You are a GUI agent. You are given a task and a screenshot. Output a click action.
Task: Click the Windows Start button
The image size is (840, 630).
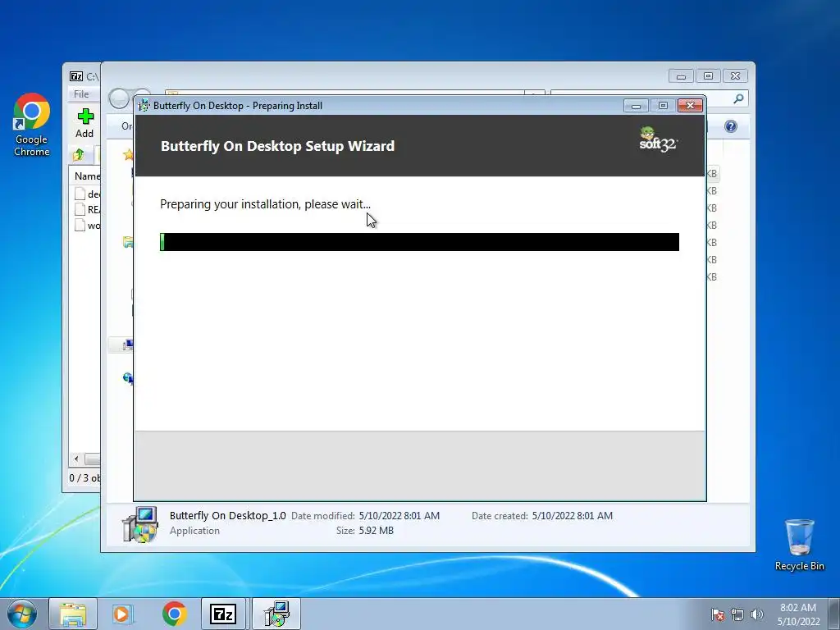pyautogui.click(x=22, y=614)
